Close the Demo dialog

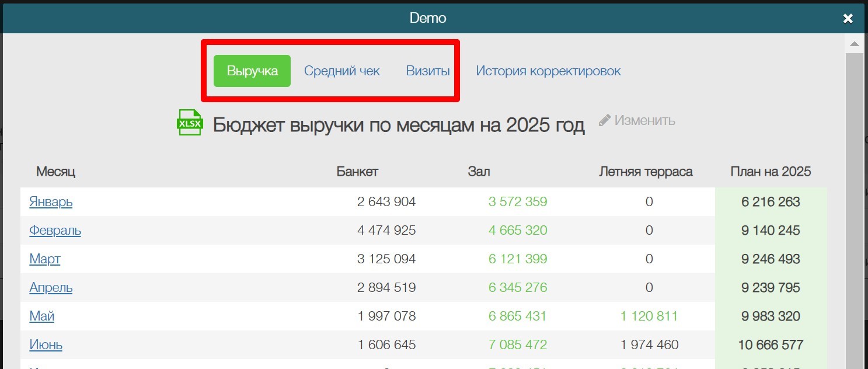pyautogui.click(x=848, y=18)
